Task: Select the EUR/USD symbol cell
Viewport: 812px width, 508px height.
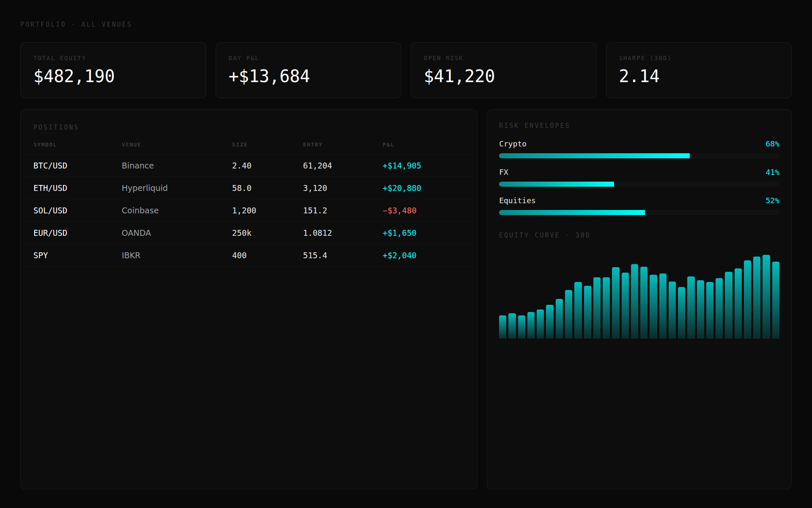Action: 50,233
